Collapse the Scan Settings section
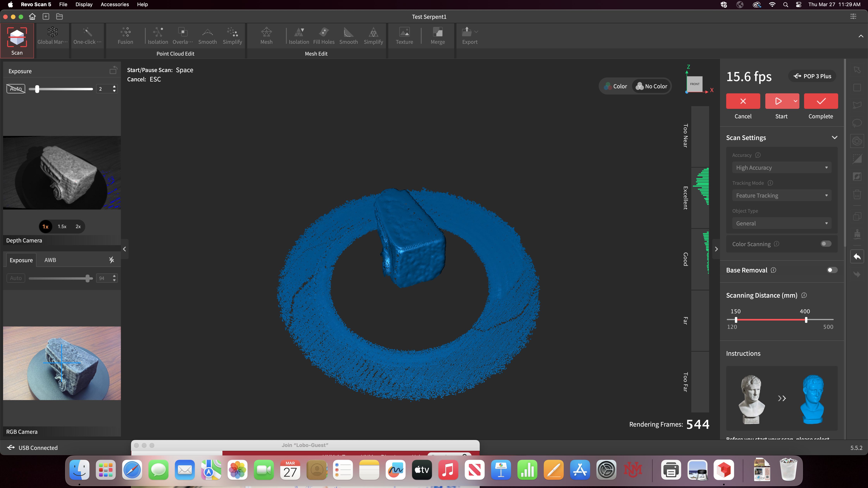The image size is (868, 488). pyautogui.click(x=834, y=137)
